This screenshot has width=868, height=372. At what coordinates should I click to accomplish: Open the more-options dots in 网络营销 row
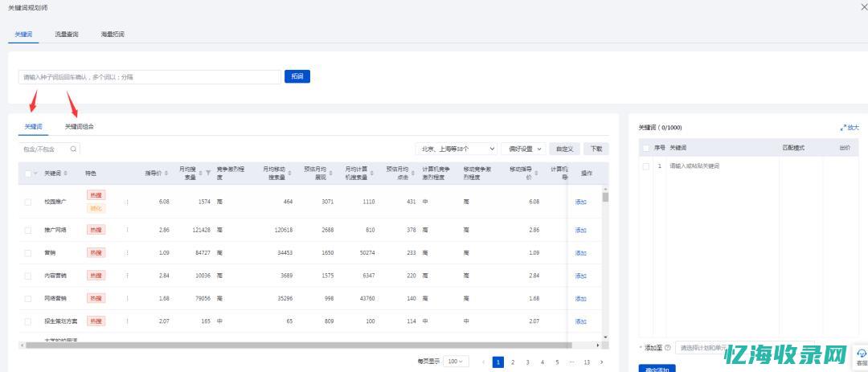coord(127,298)
